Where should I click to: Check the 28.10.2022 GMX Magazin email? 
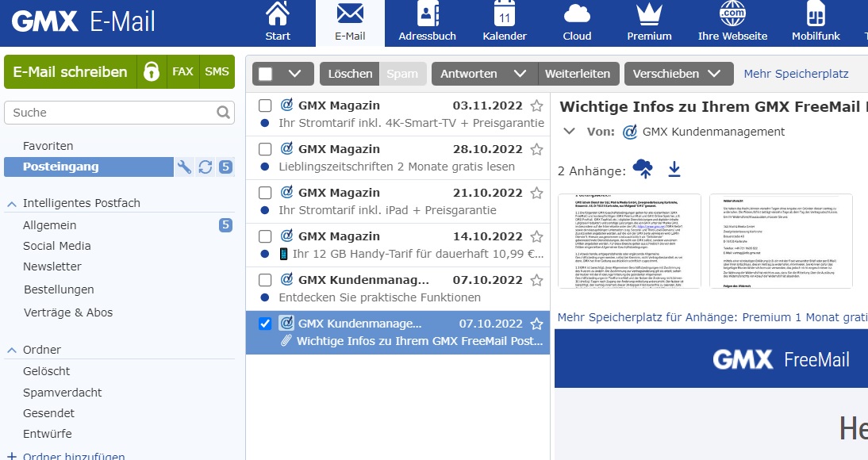point(265,149)
